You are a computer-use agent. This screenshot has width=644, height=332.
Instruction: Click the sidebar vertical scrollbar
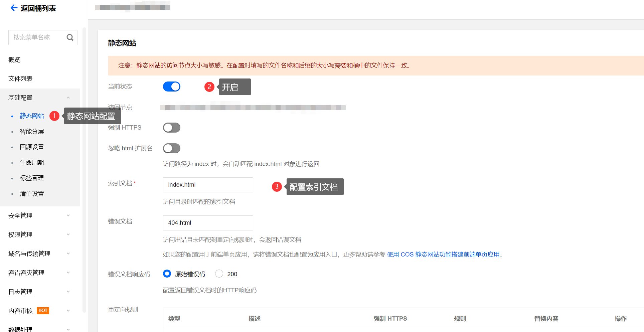click(x=84, y=170)
